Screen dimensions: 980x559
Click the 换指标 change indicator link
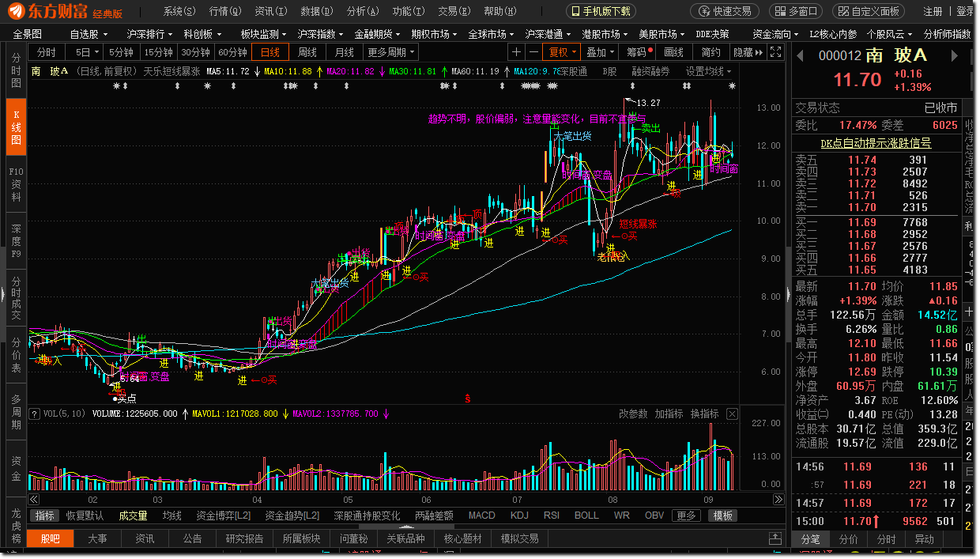tap(704, 414)
